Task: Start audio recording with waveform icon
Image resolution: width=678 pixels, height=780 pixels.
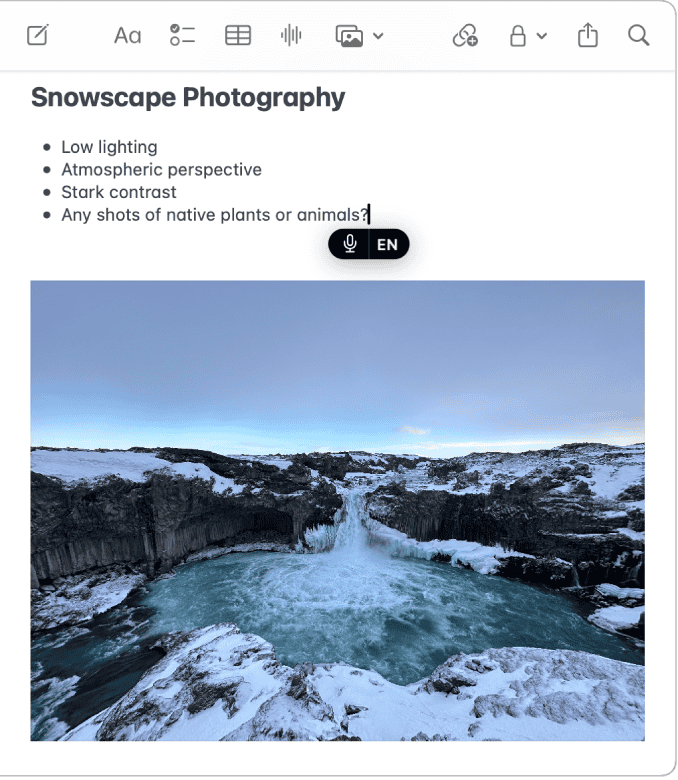Action: coord(291,35)
